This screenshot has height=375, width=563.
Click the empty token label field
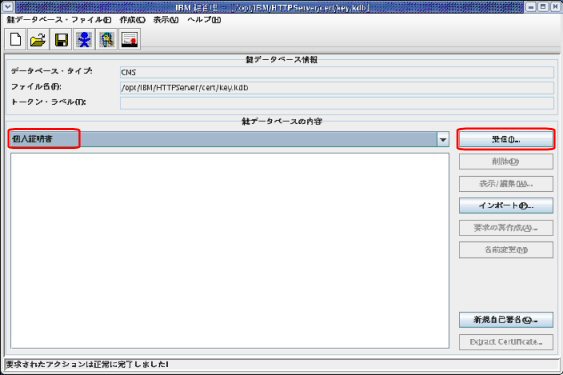point(337,103)
